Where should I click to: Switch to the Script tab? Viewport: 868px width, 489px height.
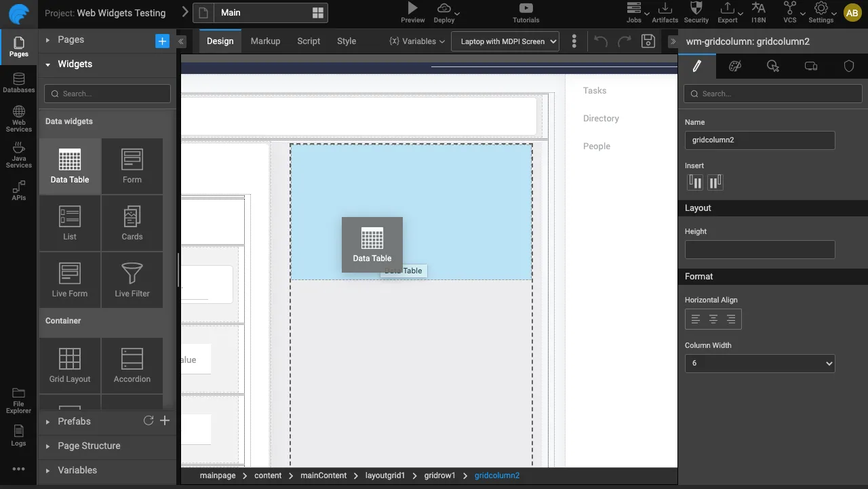[309, 41]
